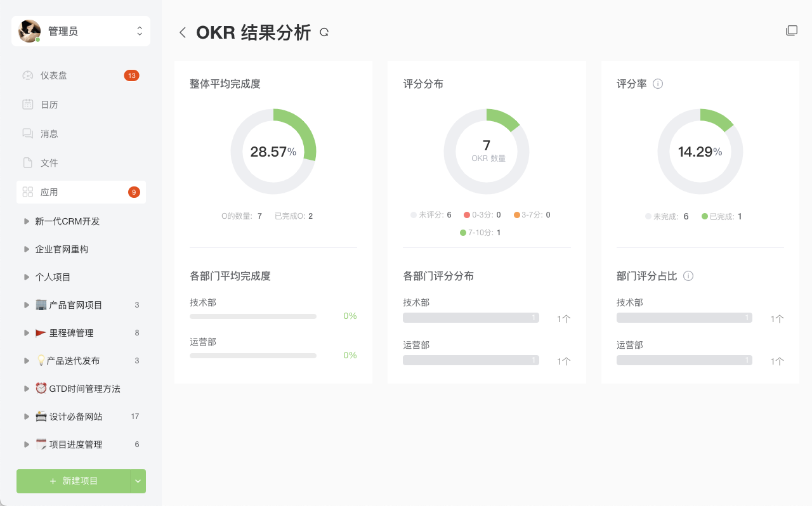Click the info icon next to 评分率
The width and height of the screenshot is (812, 506).
658,84
